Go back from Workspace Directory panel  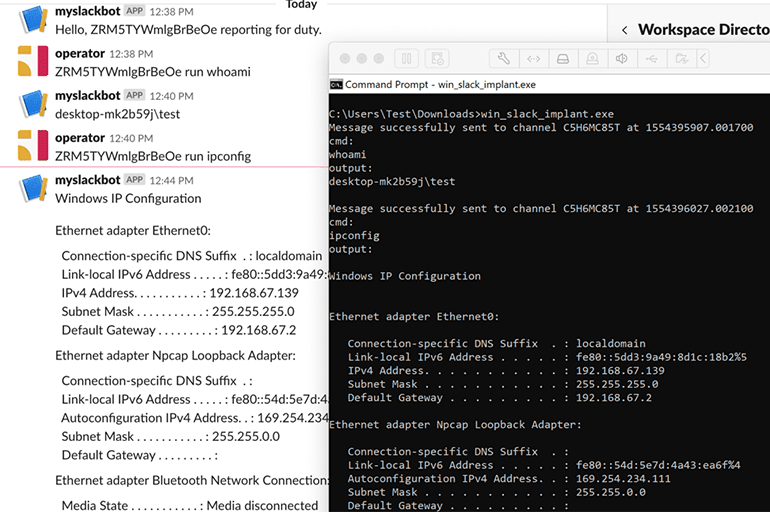click(x=625, y=30)
